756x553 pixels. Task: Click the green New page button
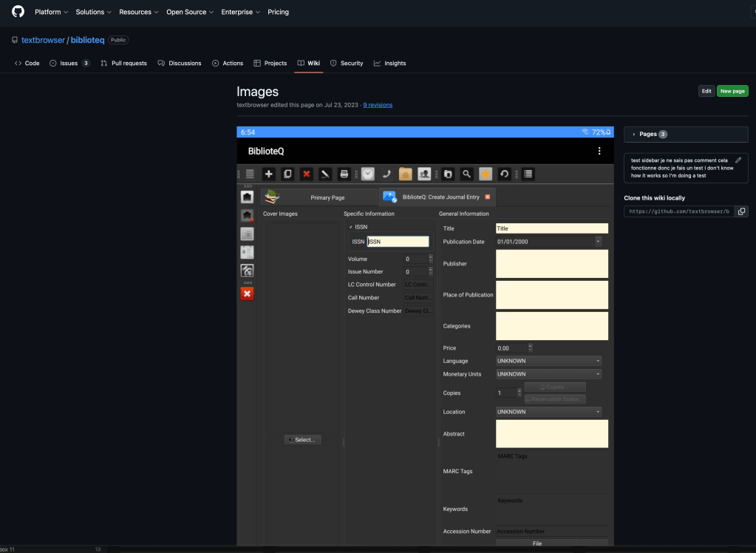(732, 91)
